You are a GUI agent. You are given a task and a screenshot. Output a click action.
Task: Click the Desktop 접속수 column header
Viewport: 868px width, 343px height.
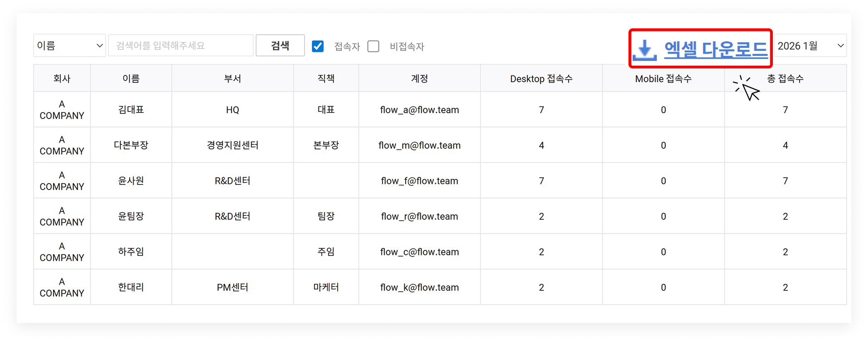(x=541, y=79)
